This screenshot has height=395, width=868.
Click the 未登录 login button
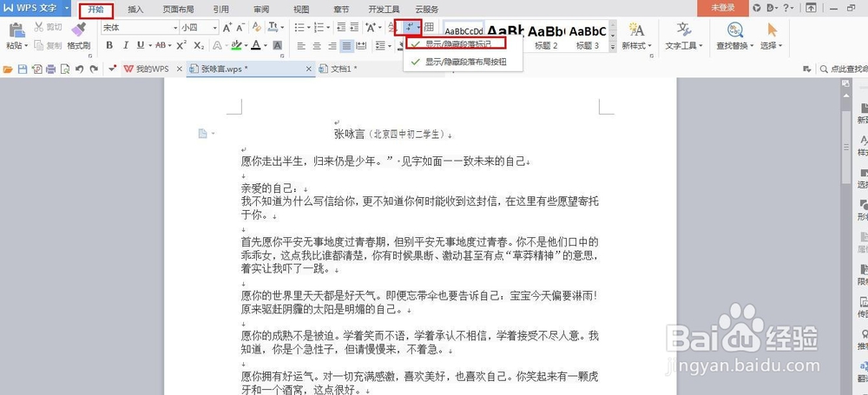point(723,8)
